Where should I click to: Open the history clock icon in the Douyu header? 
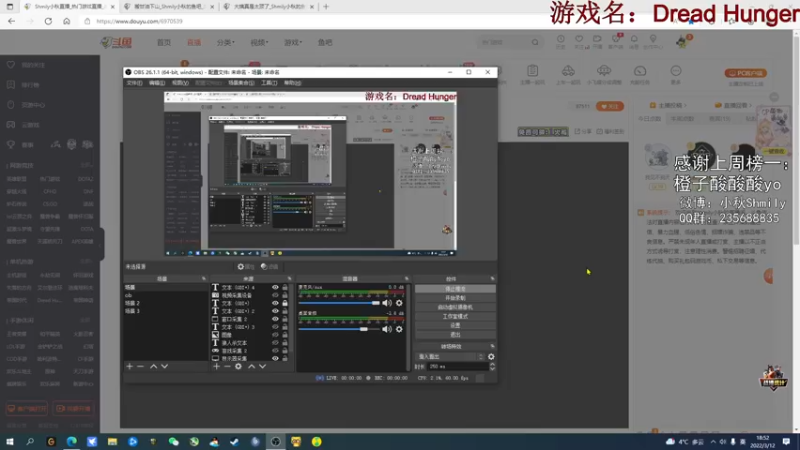560,41
